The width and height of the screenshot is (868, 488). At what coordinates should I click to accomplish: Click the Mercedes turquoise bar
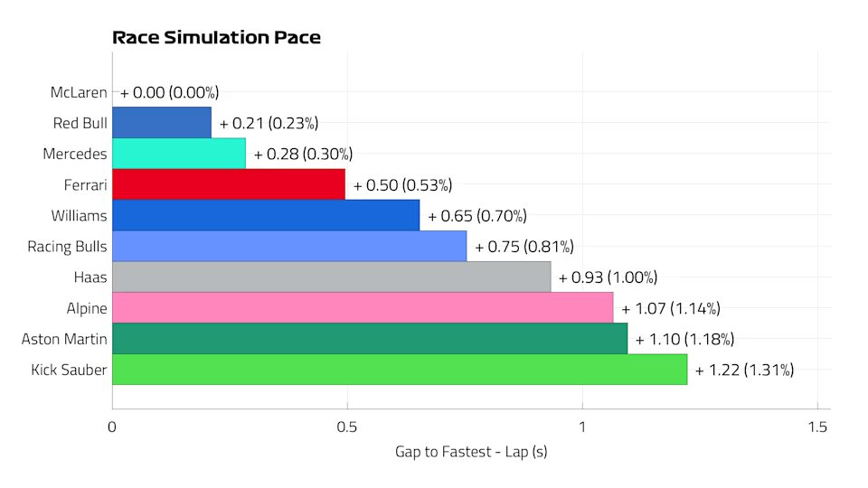(179, 154)
